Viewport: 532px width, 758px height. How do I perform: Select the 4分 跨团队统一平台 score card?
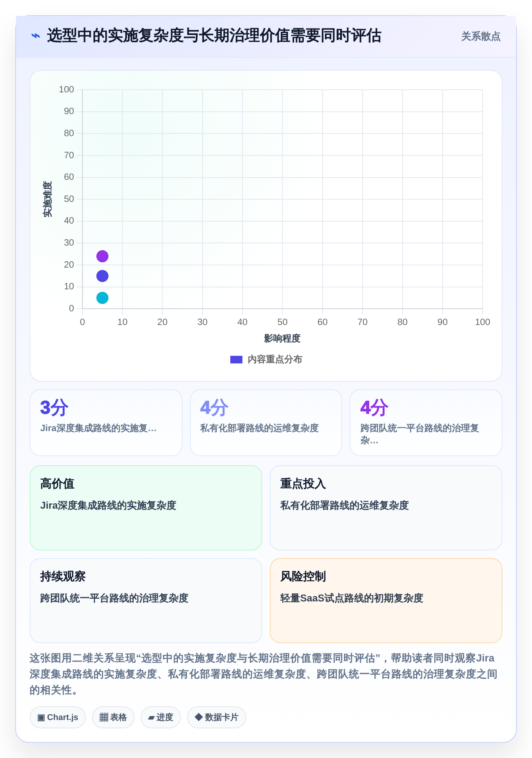[426, 423]
